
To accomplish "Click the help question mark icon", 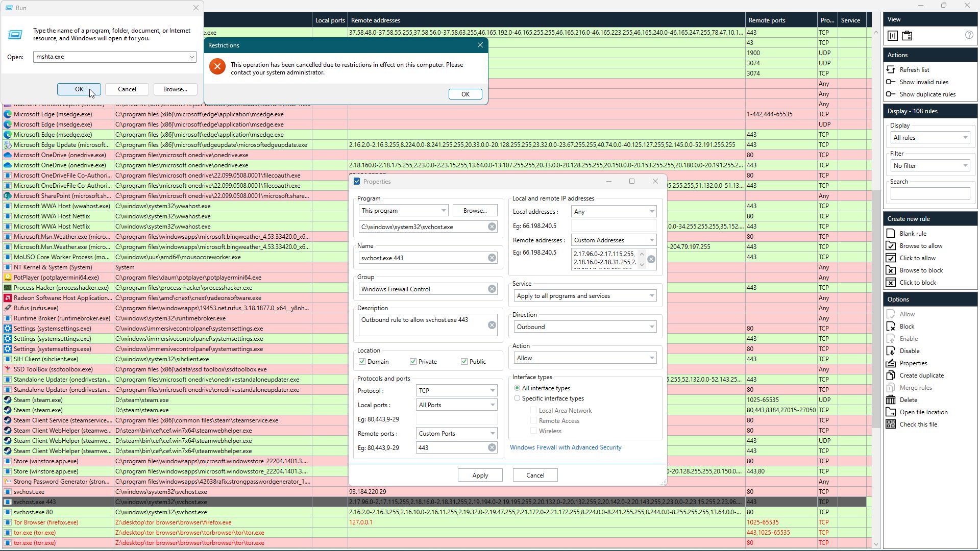I will coord(969,35).
